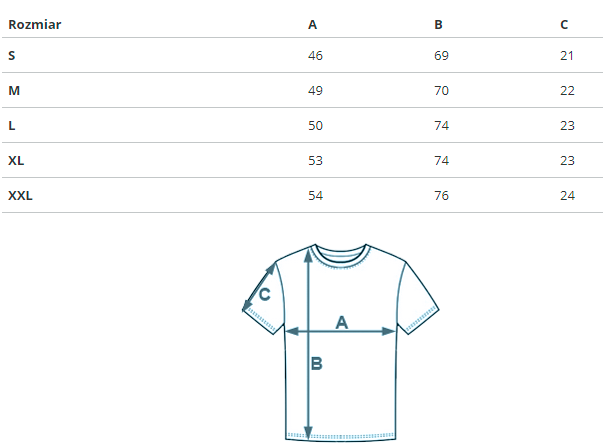The height and width of the screenshot is (443, 603).
Task: Click value 46 in the S row
Action: [316, 55]
